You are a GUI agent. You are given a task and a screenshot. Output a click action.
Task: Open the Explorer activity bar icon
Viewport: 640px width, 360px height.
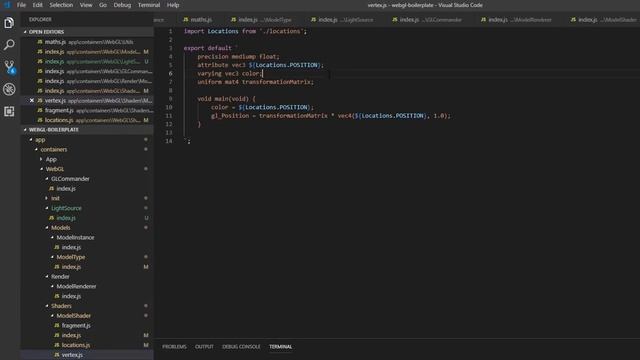point(9,23)
